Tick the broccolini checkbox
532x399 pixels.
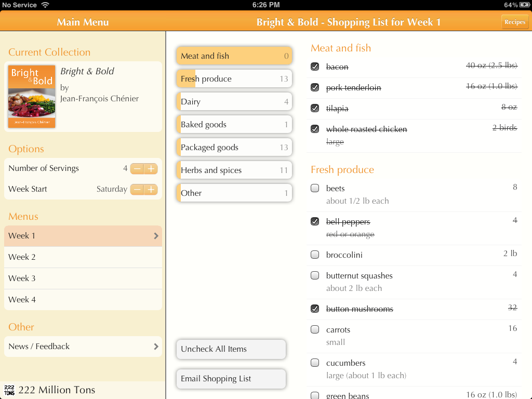coord(315,255)
